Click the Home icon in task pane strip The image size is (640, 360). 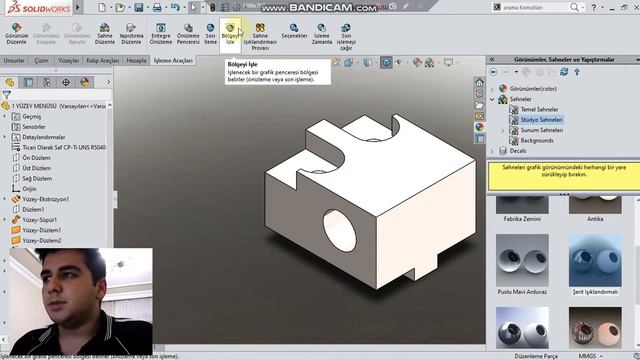tap(479, 83)
